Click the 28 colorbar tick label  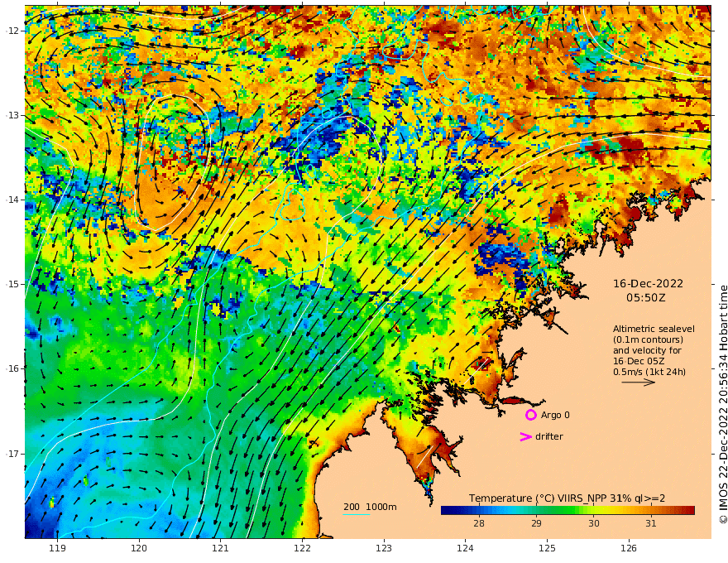pyautogui.click(x=479, y=523)
